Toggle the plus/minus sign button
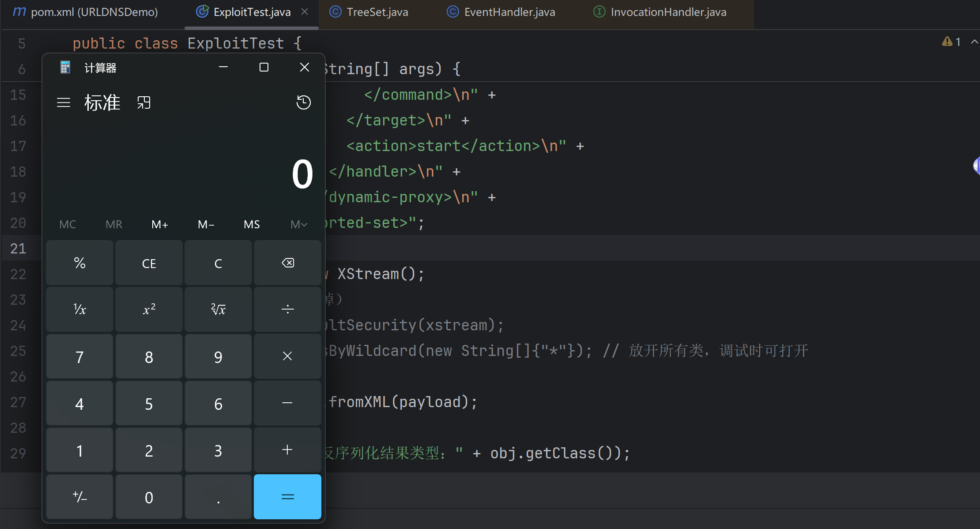The width and height of the screenshot is (980, 529). 79,497
